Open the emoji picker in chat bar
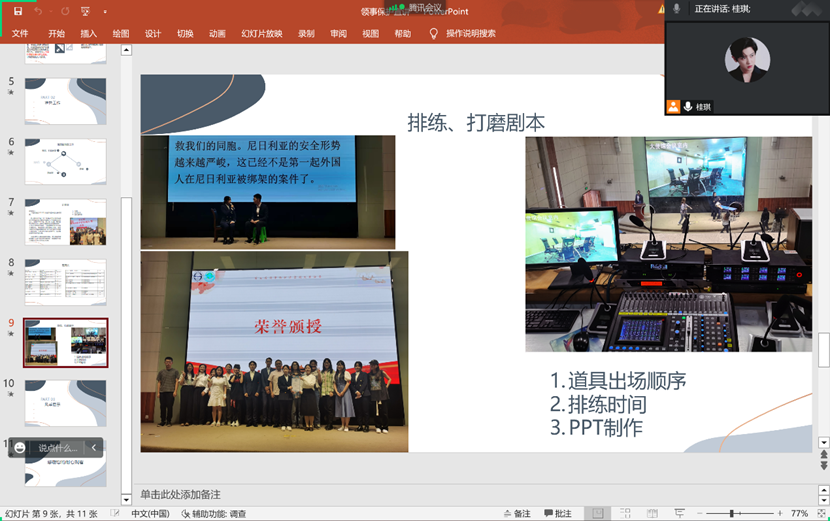The image size is (830, 521). click(20, 448)
